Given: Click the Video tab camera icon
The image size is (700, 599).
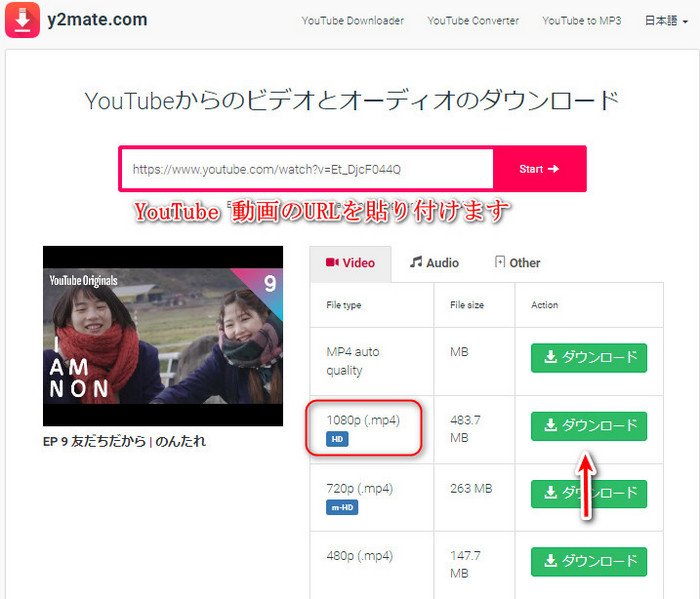Looking at the screenshot, I should (332, 262).
